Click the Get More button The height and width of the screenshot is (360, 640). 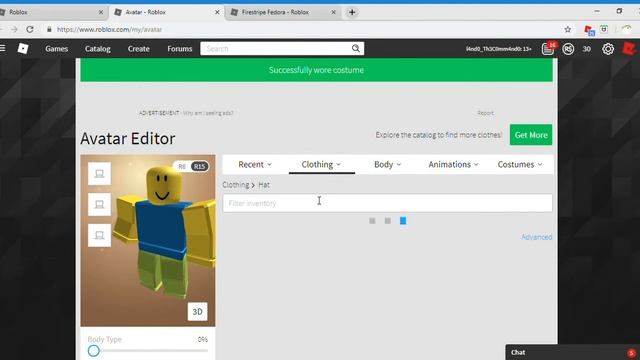[x=531, y=135]
